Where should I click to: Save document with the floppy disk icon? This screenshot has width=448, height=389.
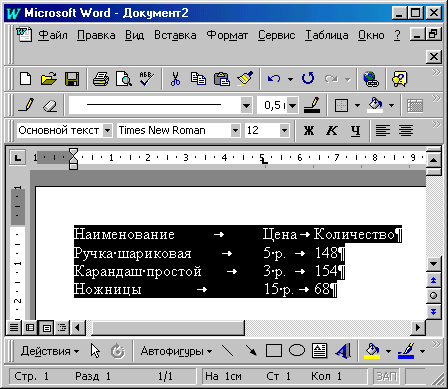72,79
